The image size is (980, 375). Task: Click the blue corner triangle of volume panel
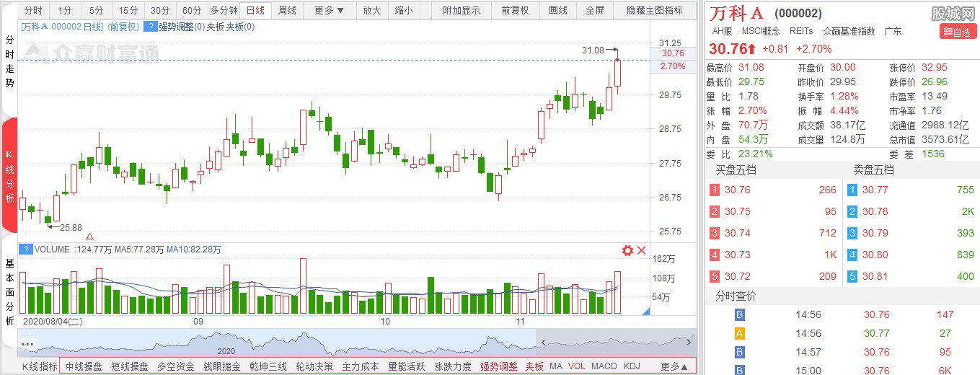coord(645,311)
